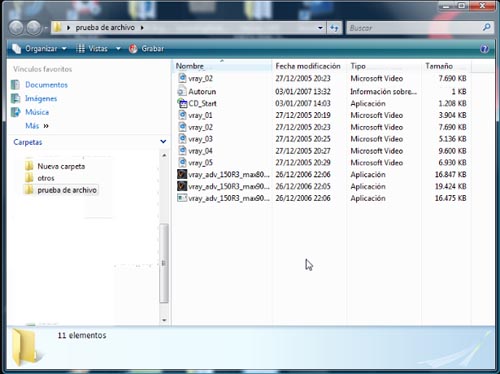Screen dimensions: 500x374
Task: Select the vray_05 video file
Action: coord(200,163)
